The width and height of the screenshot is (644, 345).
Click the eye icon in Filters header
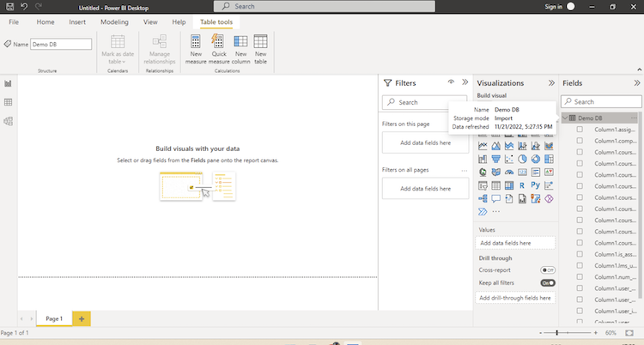point(451,82)
